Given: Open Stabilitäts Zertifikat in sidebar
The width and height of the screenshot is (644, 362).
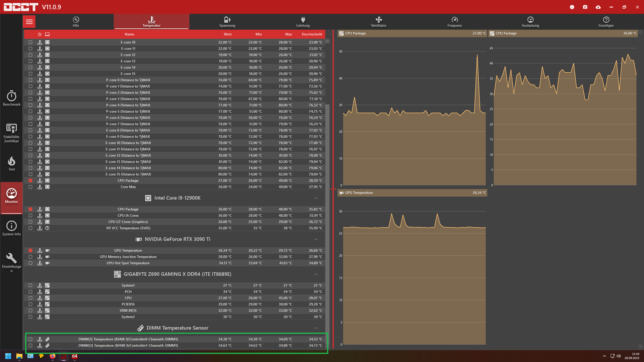Looking at the screenshot, I should [12, 133].
